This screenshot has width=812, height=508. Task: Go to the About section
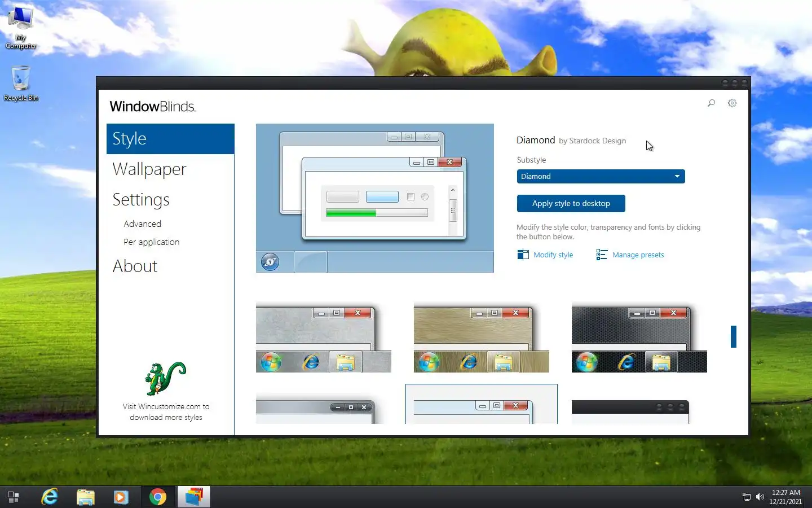pyautogui.click(x=135, y=266)
